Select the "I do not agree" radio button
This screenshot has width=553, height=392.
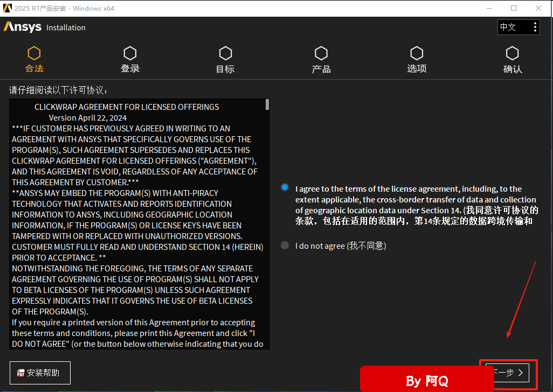pos(285,245)
